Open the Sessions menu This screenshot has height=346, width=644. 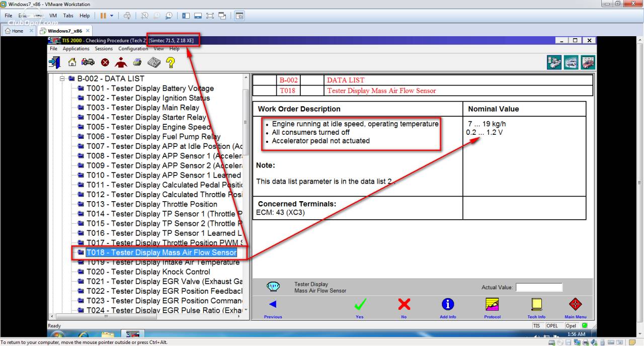104,49
